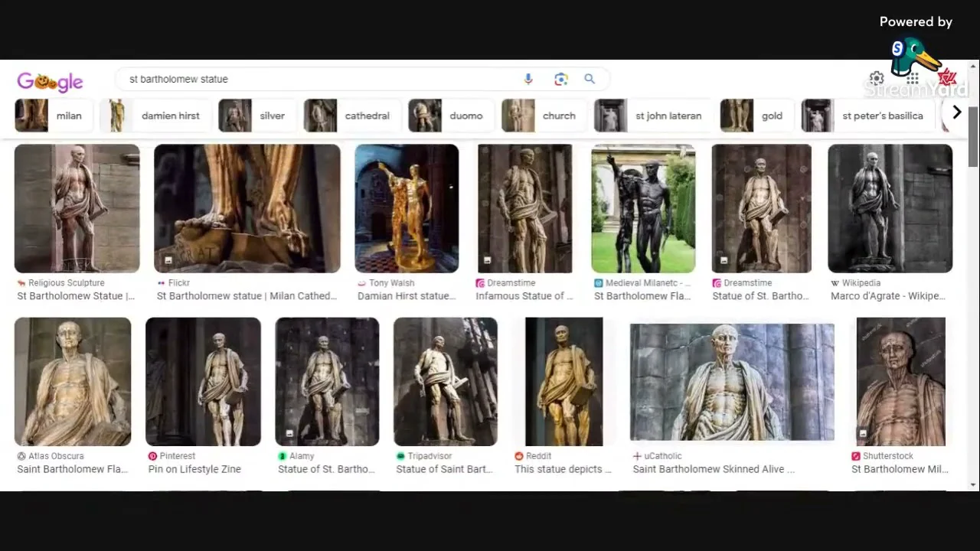Open the 'Infamous Statue of ...' result link

coord(524,296)
